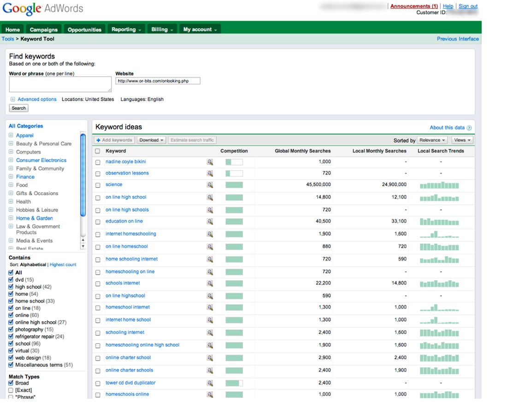Open the Views dropdown
The height and width of the screenshot is (420, 507).
tap(462, 140)
